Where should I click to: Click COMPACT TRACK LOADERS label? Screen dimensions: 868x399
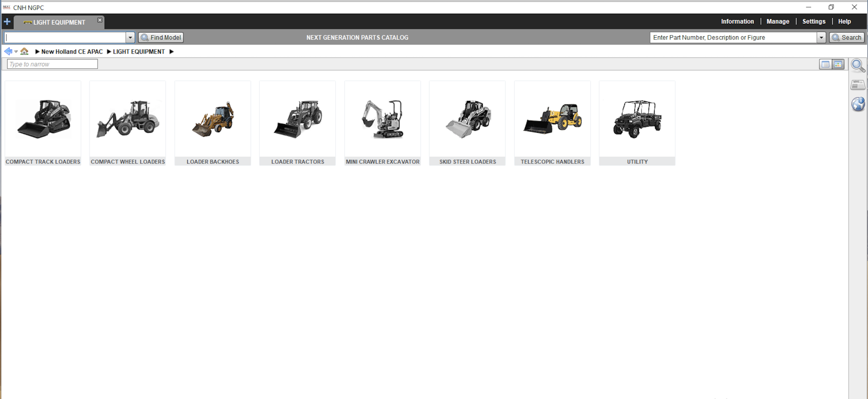43,162
